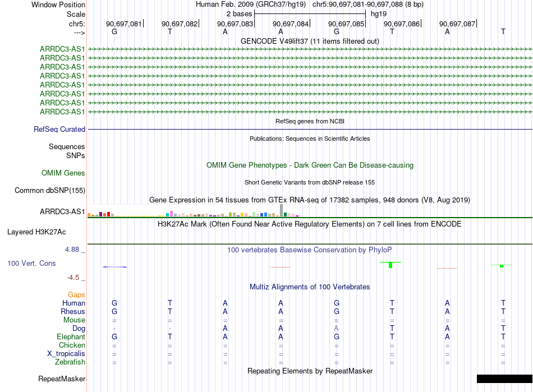Click Gene Expression in 54 tissues title
Image resolution: width=533 pixels, height=392 pixels.
point(310,200)
